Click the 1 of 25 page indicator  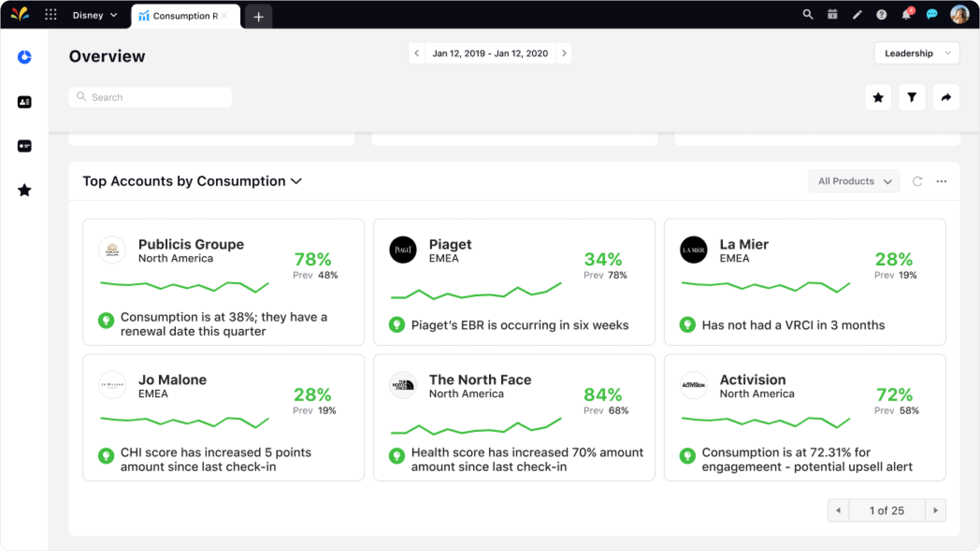click(x=887, y=511)
